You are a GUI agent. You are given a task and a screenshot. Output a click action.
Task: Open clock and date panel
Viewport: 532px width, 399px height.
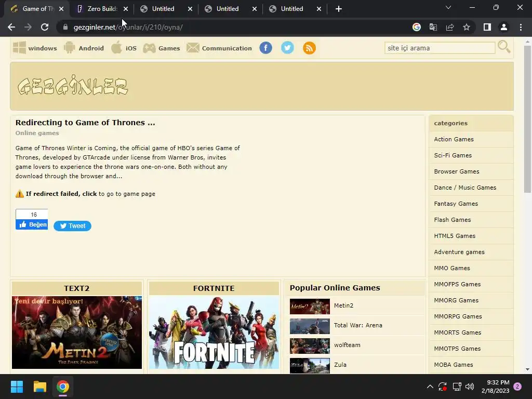495,387
